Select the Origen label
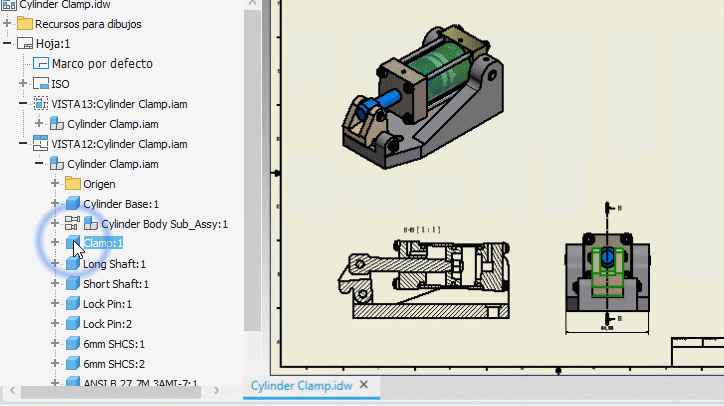Viewport: 724px width, 406px height. [99, 184]
